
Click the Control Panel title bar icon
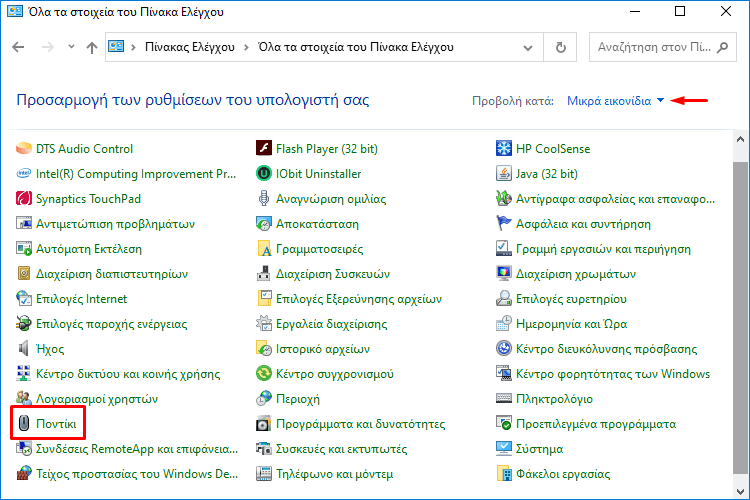coord(14,11)
